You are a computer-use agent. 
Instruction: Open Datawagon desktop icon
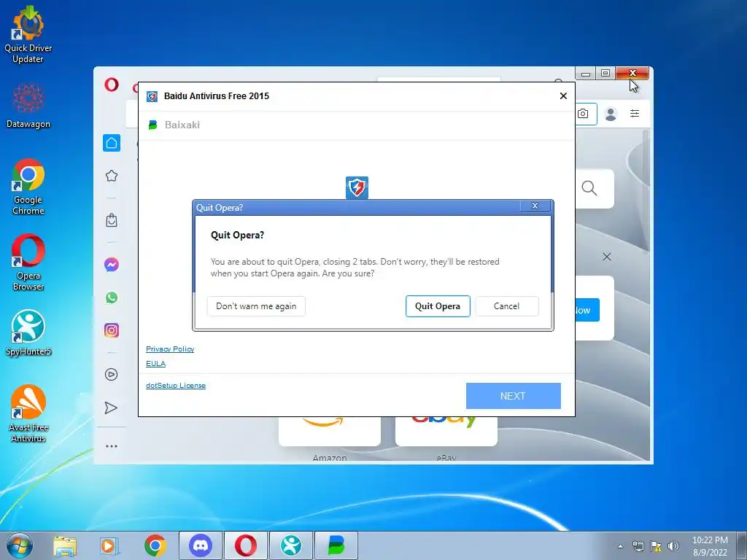(x=28, y=106)
